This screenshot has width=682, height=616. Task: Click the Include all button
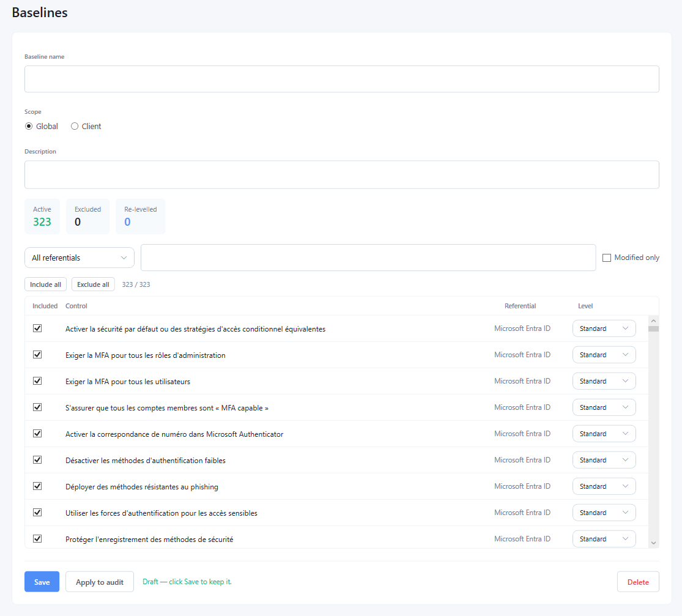pos(46,284)
